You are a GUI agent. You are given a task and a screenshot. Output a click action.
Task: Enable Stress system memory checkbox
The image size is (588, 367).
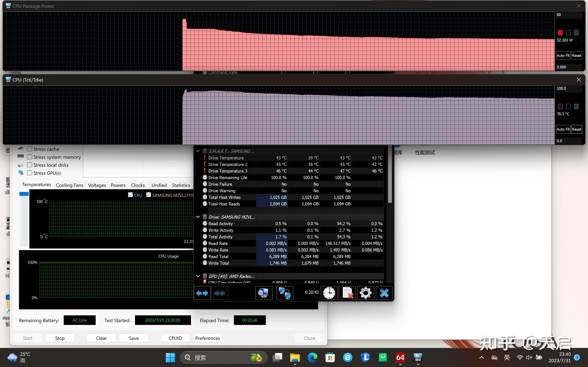pos(30,157)
